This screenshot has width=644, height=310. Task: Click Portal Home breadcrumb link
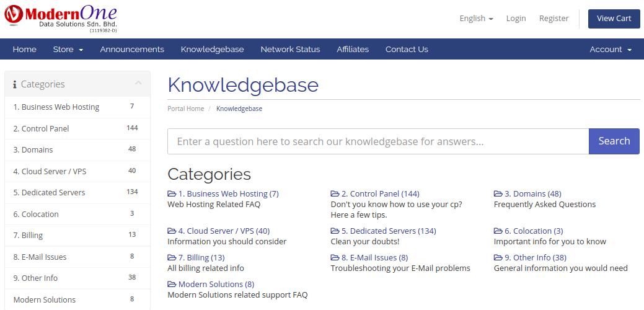pyautogui.click(x=186, y=108)
